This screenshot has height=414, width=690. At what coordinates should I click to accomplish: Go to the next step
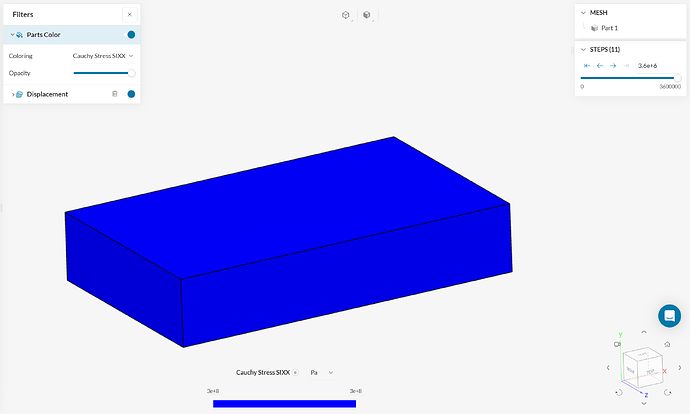pyautogui.click(x=613, y=66)
